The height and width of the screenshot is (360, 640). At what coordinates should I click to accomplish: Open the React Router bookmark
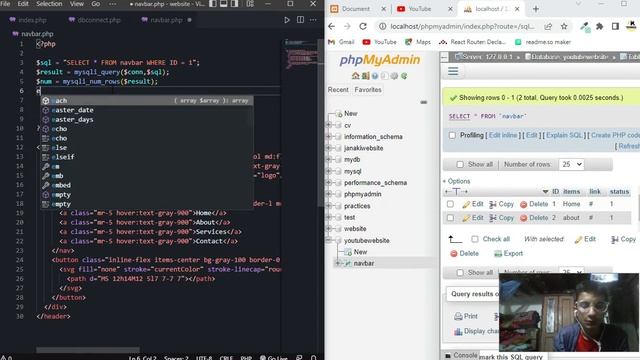click(x=472, y=42)
